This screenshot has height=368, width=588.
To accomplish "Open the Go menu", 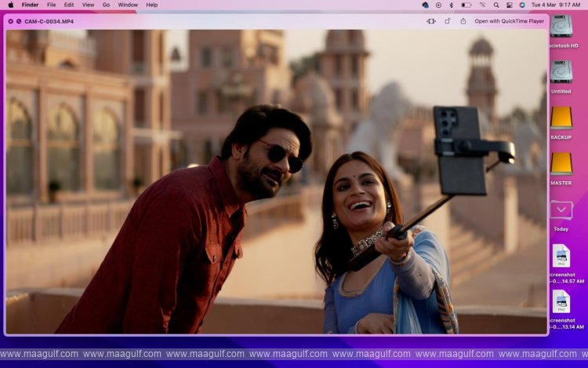I will coord(106,5).
